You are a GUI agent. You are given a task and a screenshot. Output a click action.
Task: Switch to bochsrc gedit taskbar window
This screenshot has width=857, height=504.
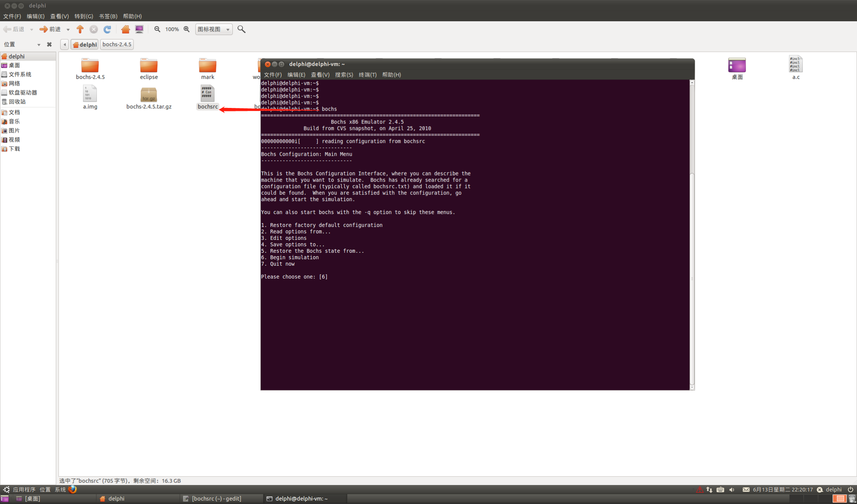click(x=217, y=499)
